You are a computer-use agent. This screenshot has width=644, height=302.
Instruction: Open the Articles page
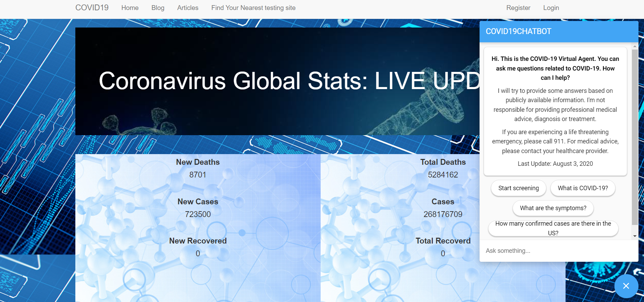[x=188, y=8]
